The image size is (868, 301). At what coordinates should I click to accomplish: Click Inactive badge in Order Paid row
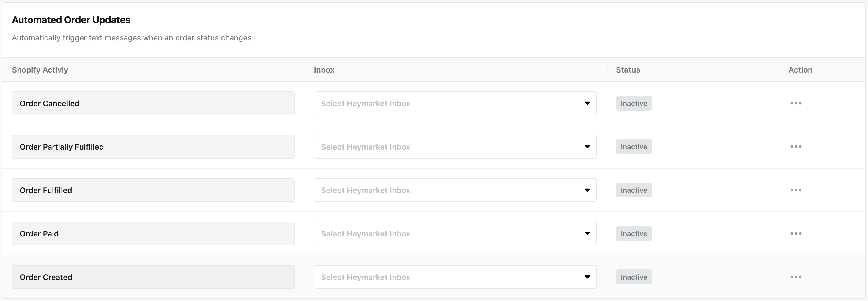coord(634,233)
